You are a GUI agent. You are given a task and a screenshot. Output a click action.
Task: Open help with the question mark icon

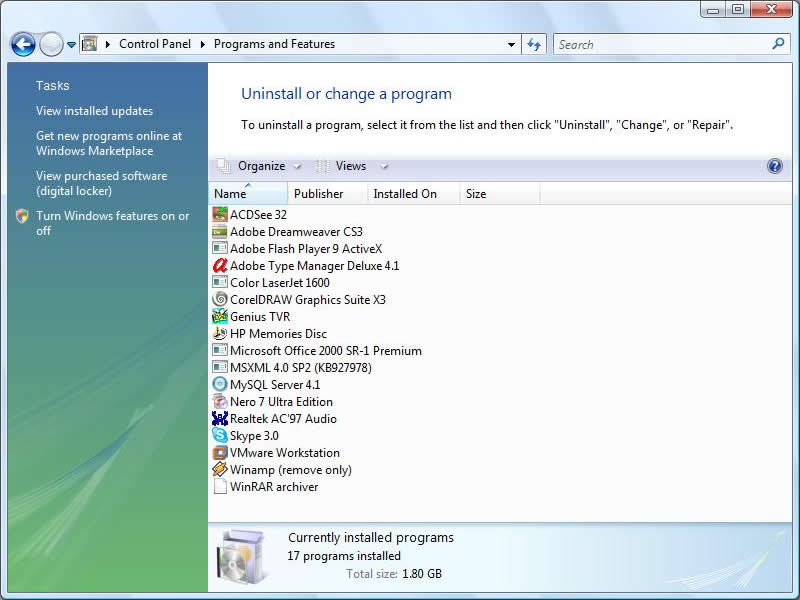pyautogui.click(x=774, y=166)
